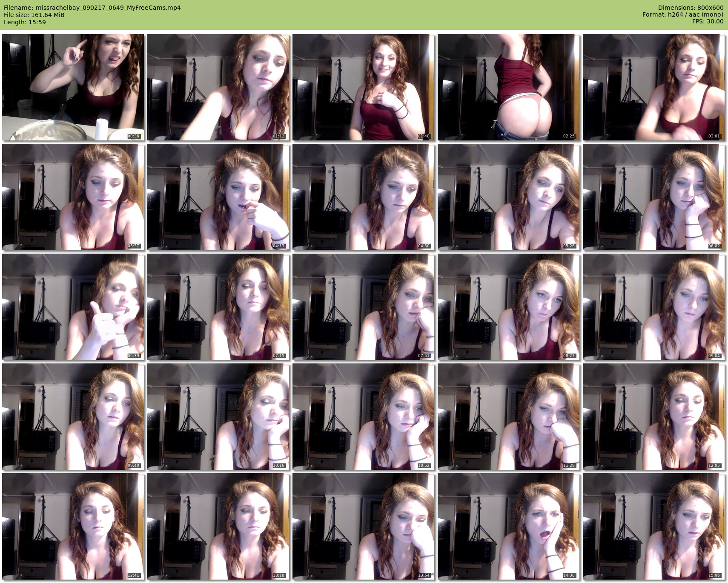
Task: Click the thumbnail timestamped 15:06
Action: point(654,526)
